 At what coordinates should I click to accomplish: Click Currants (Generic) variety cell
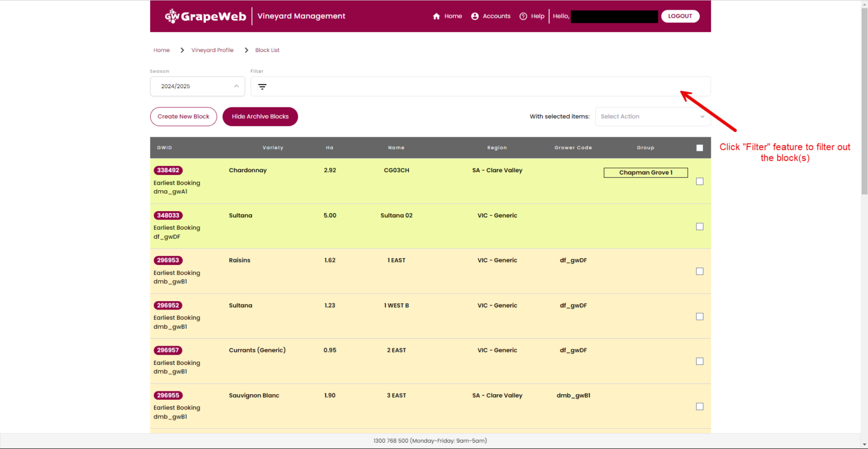tap(257, 350)
